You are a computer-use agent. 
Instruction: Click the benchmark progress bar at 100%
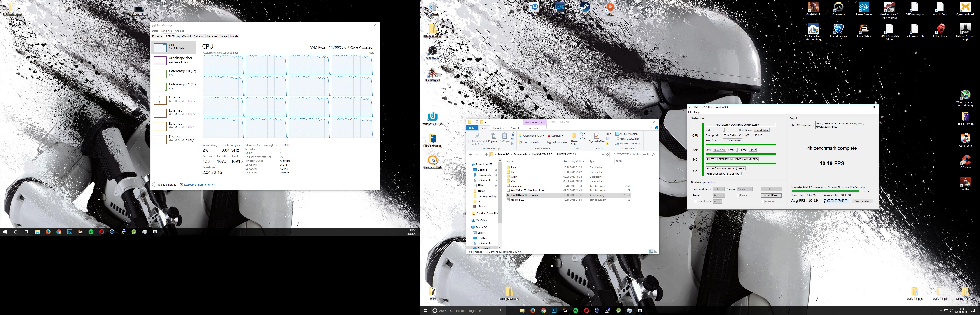(x=826, y=191)
